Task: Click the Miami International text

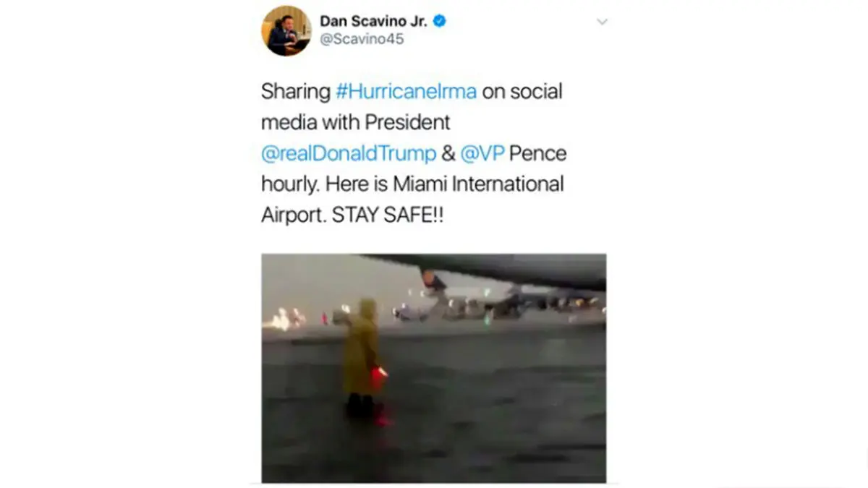Action: (478, 184)
